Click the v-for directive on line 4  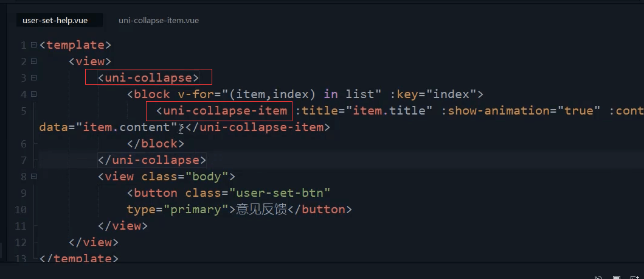(195, 94)
